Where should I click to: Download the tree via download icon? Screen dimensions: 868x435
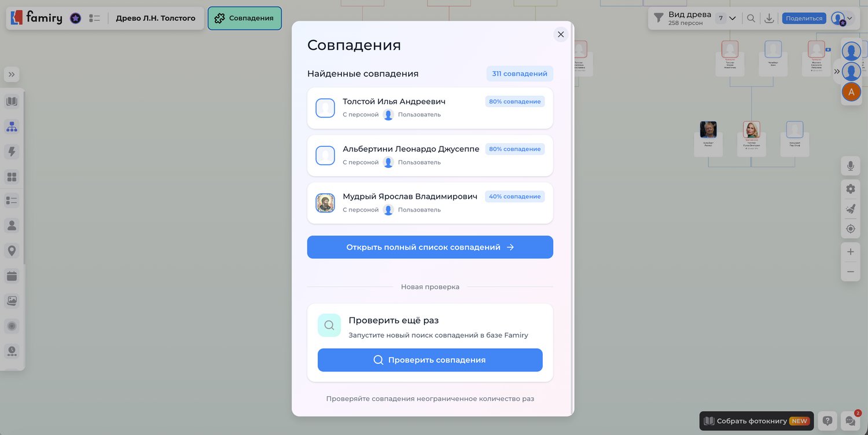tap(769, 19)
